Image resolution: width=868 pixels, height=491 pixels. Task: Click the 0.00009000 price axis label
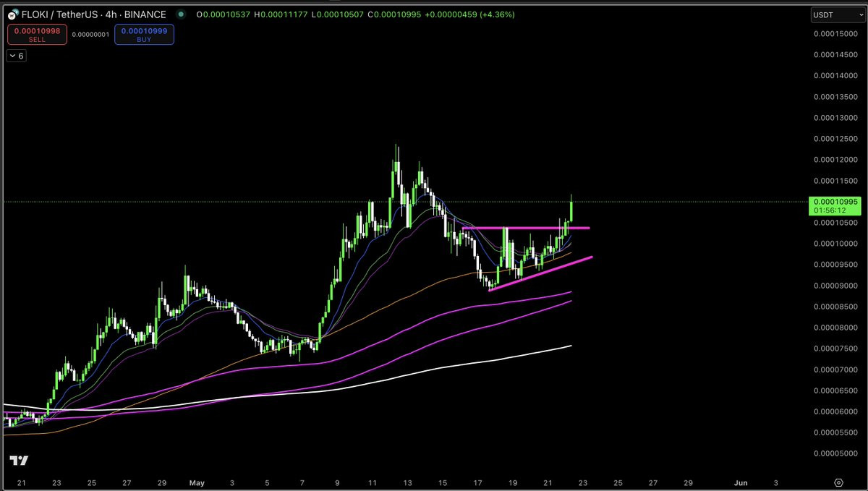[835, 286]
